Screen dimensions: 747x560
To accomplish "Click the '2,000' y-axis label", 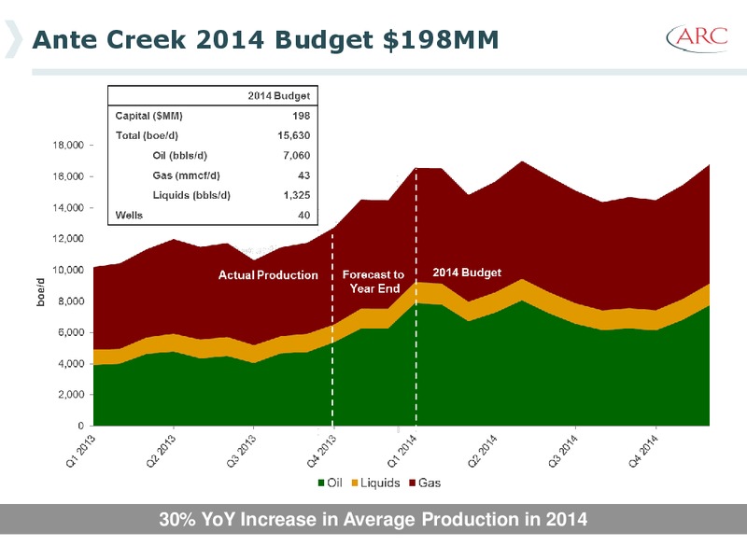I will 71,394.
